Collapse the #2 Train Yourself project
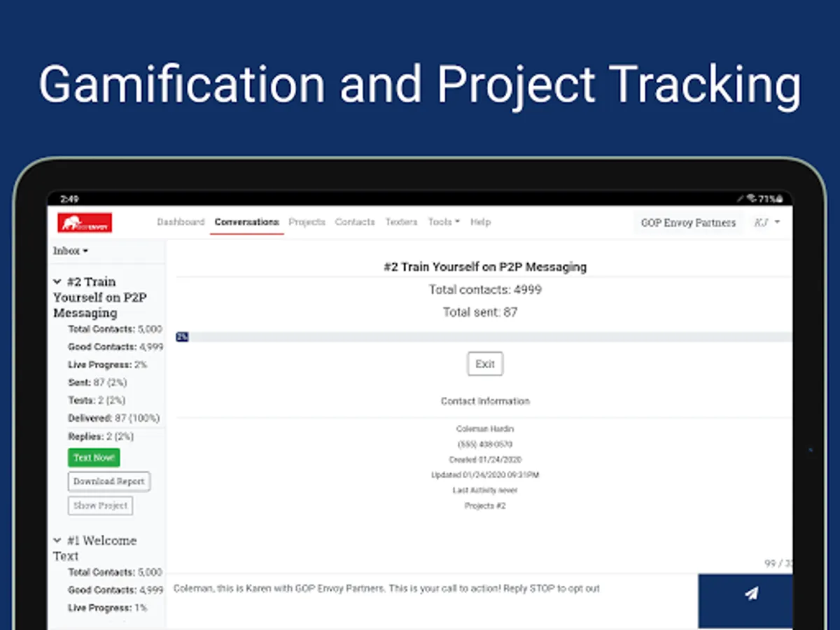The image size is (840, 630). [57, 282]
